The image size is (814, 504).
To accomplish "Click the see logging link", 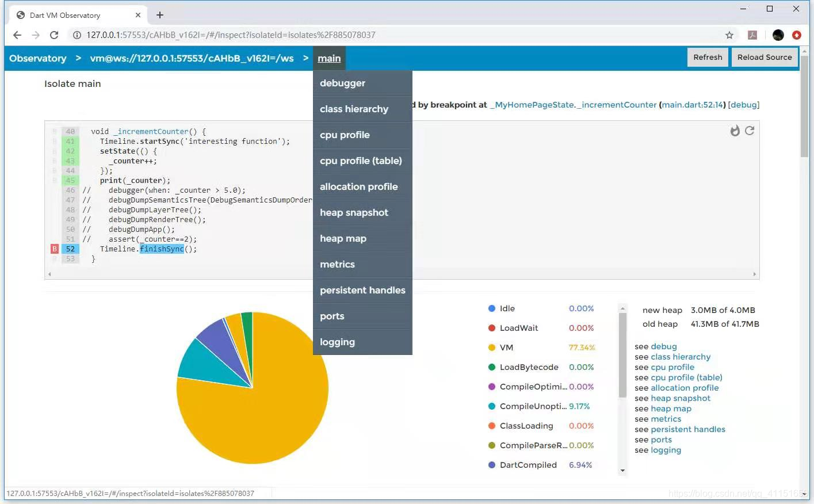I will point(666,450).
